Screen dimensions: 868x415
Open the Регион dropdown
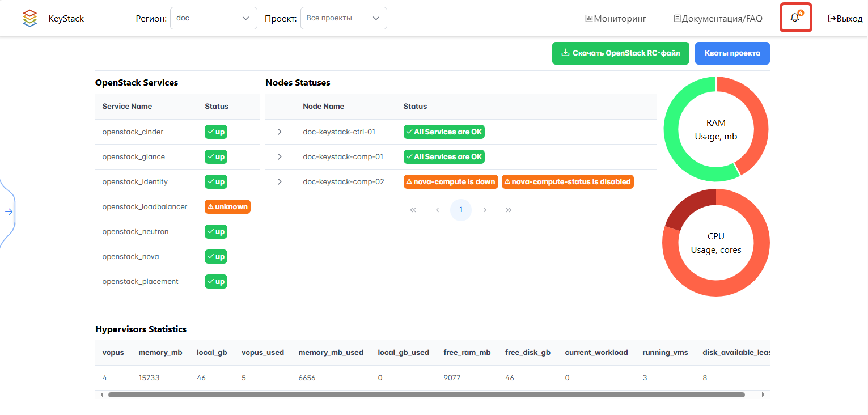click(213, 18)
